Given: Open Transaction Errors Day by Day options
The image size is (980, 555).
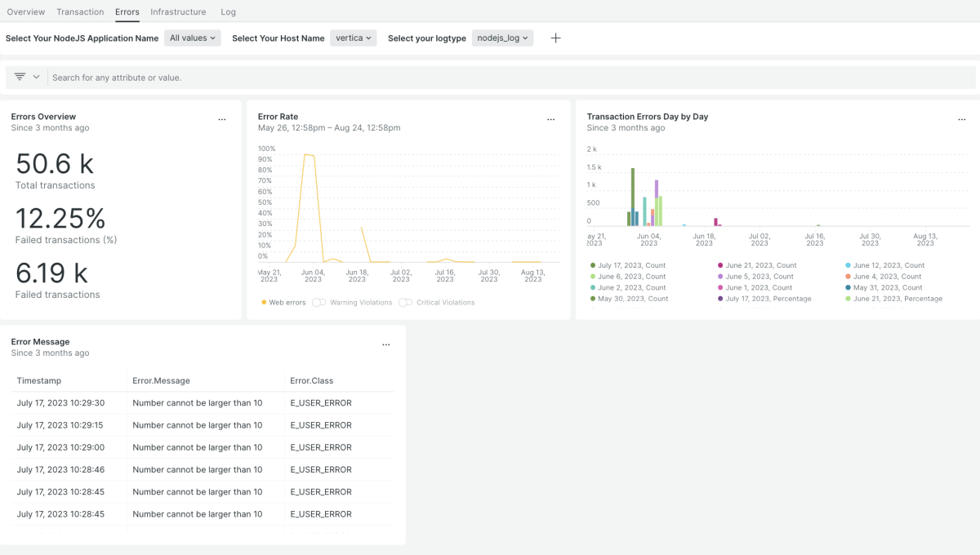Looking at the screenshot, I should (961, 120).
